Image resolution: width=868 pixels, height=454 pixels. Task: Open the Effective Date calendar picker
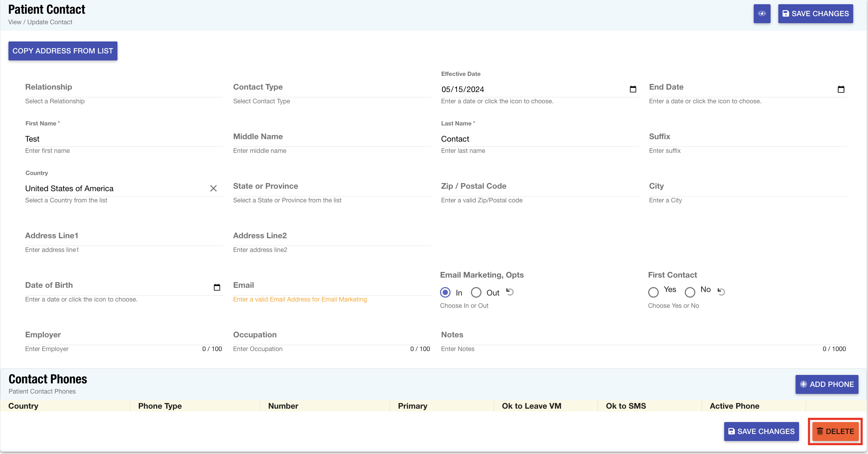pyautogui.click(x=633, y=89)
